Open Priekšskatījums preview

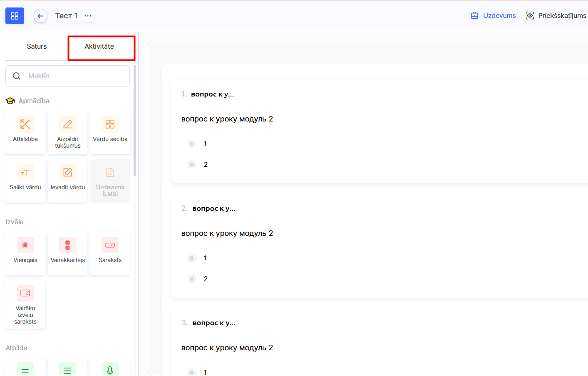(x=556, y=16)
